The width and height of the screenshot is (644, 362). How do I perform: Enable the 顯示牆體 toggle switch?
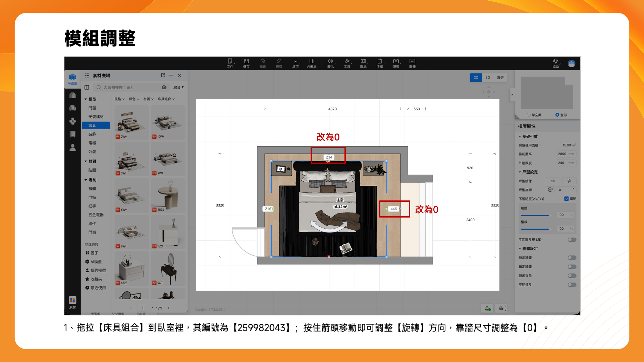coord(572,258)
